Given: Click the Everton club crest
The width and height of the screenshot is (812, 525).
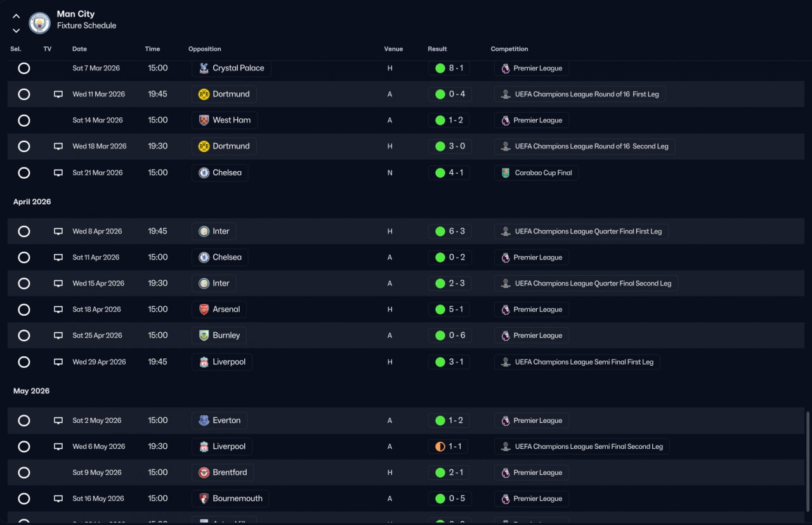Looking at the screenshot, I should pos(204,420).
